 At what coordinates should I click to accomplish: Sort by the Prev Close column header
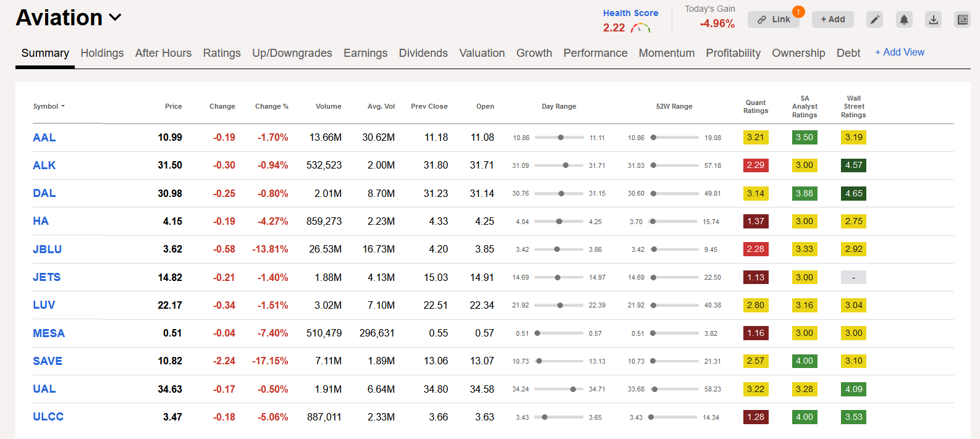pyautogui.click(x=429, y=106)
